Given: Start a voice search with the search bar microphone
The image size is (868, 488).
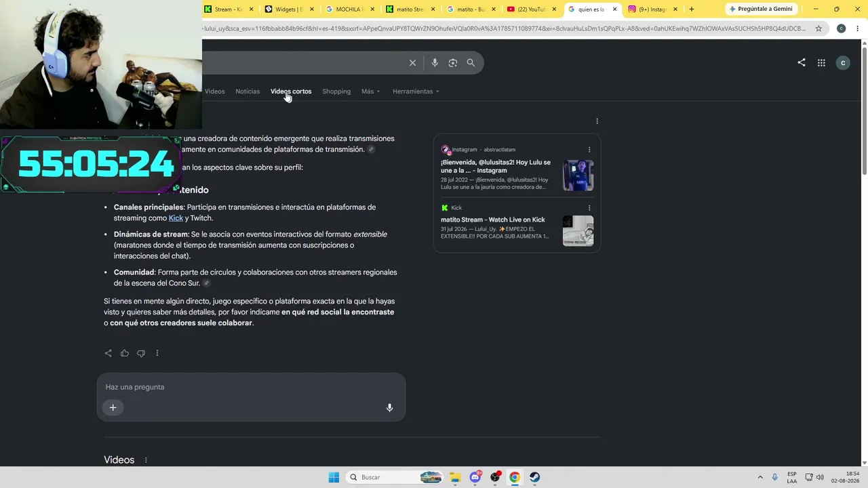Looking at the screenshot, I should [x=435, y=62].
